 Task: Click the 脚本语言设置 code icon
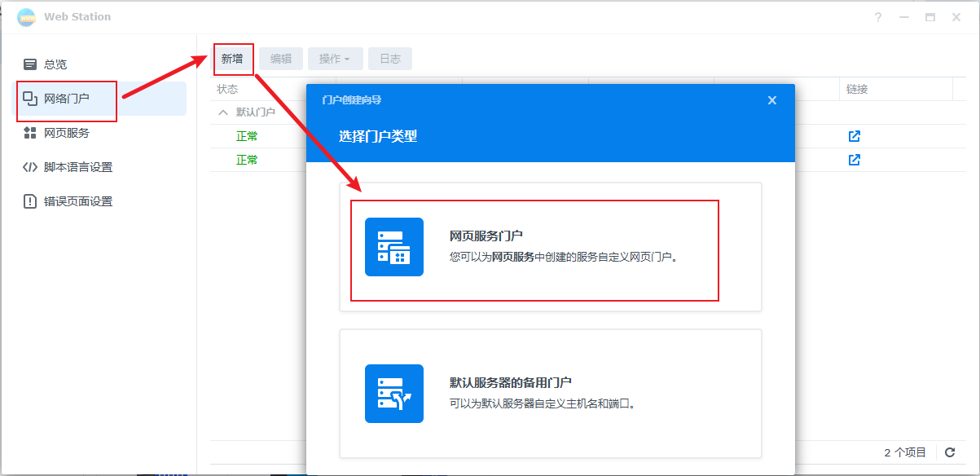30,167
